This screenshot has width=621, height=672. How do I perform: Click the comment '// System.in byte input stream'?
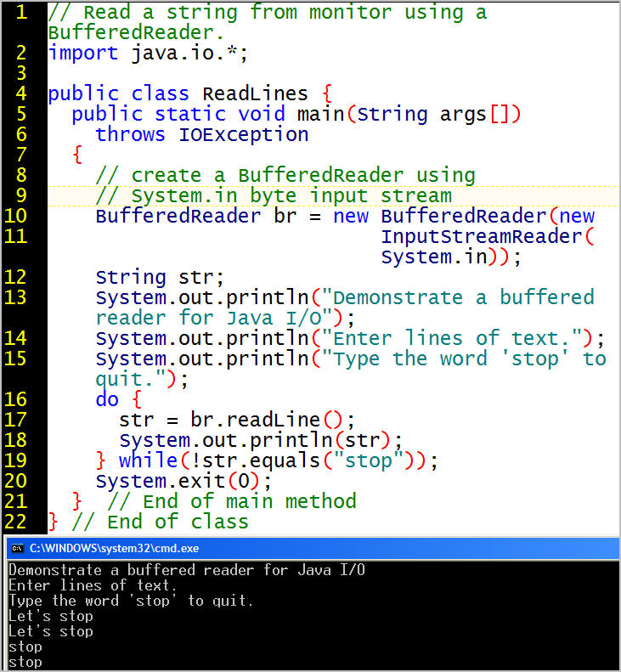tap(274, 196)
